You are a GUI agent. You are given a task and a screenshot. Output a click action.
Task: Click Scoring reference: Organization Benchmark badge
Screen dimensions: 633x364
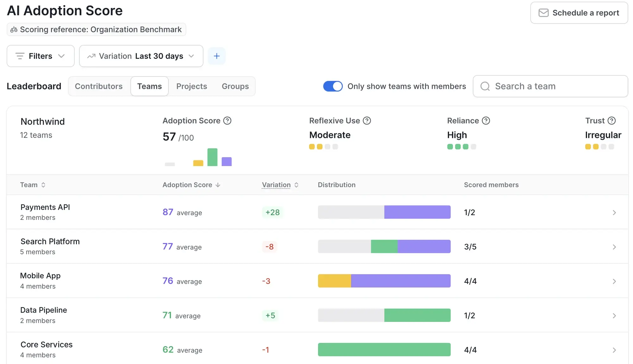(x=96, y=30)
